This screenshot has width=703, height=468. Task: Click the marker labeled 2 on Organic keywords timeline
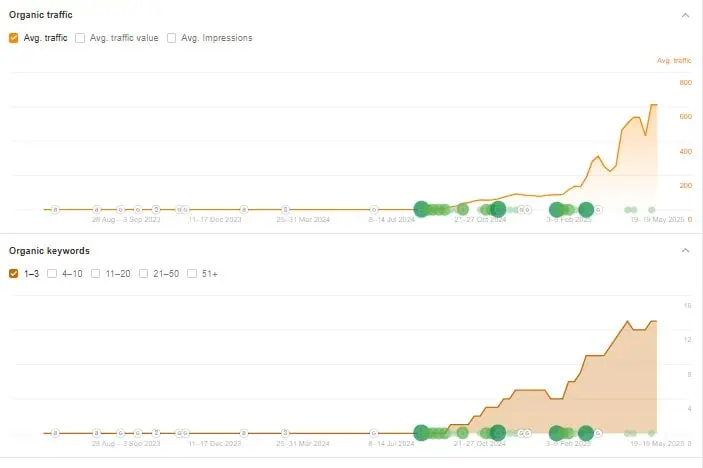coord(156,433)
